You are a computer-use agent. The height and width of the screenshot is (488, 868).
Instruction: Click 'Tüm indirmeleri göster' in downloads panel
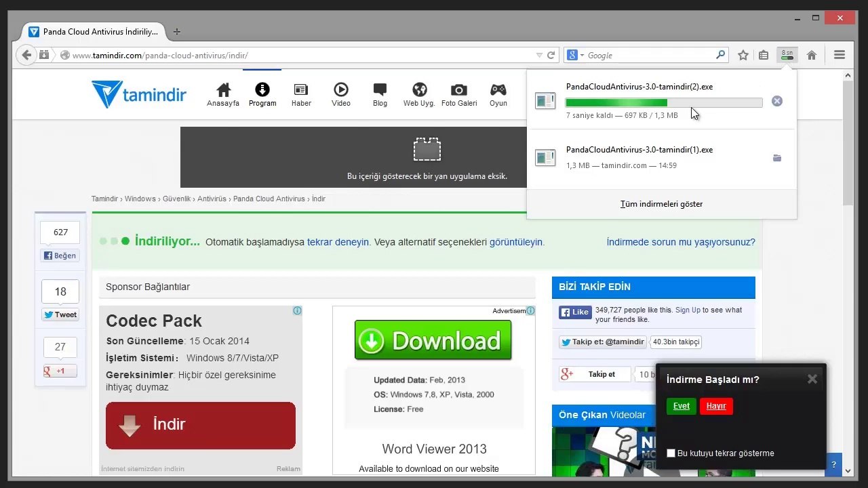pyautogui.click(x=662, y=204)
